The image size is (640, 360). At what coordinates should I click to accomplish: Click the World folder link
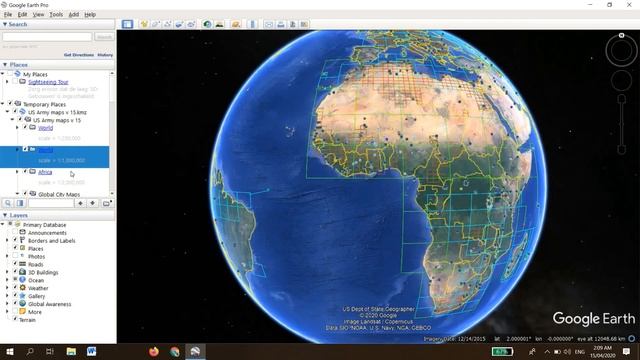click(45, 128)
